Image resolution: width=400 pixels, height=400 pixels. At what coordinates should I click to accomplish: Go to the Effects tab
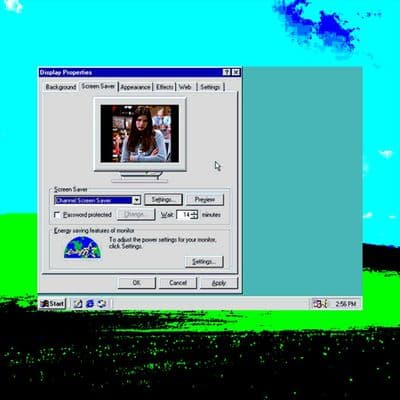[165, 87]
